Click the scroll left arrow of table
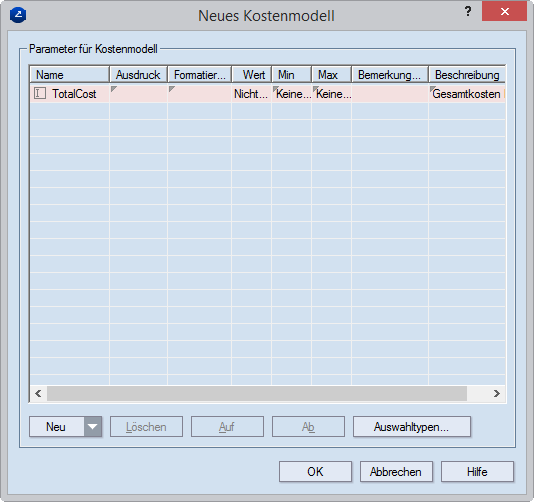 (38, 394)
